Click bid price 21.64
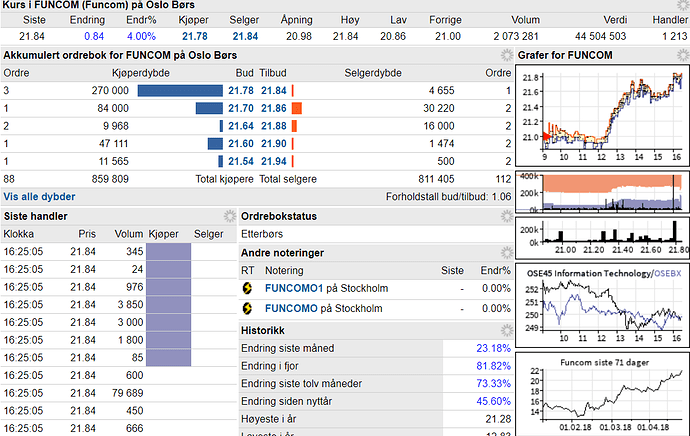 (x=241, y=126)
